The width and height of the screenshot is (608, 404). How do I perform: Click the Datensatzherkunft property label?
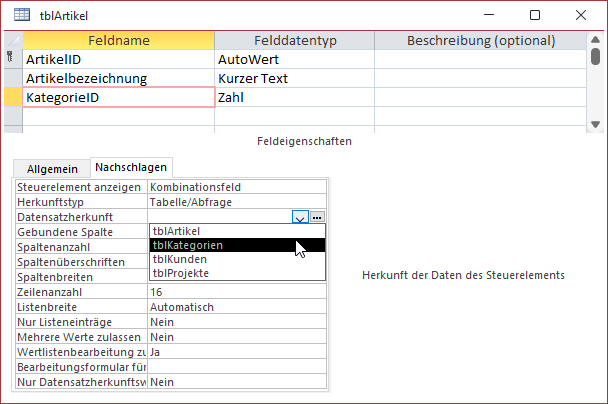81,217
